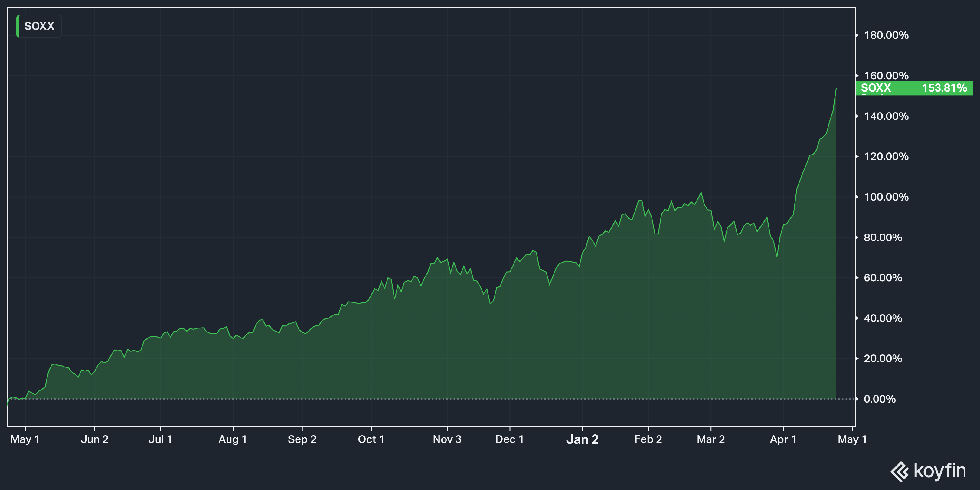980x490 pixels.
Task: Click the Nov 3 axis label
Action: [447, 439]
